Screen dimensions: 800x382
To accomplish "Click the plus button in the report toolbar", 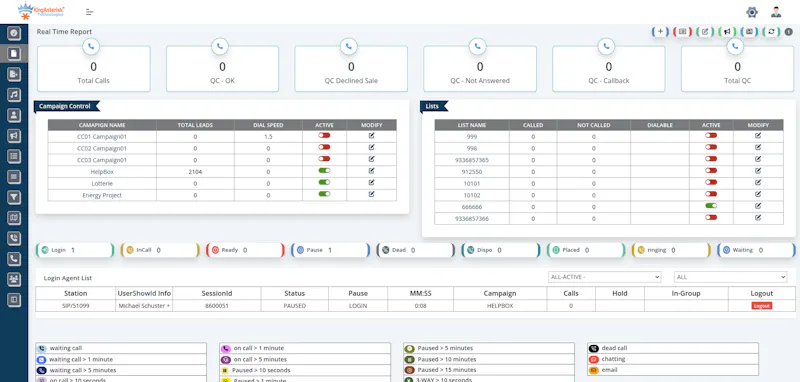I will coord(660,32).
